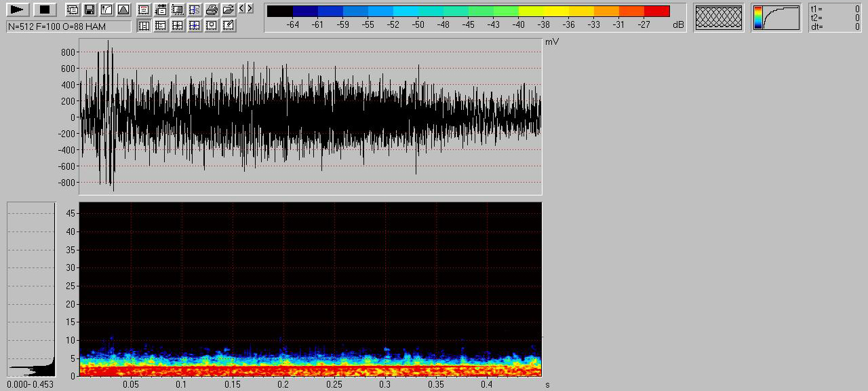Image resolution: width=868 pixels, height=391 pixels.
Task: Toggle the blue crosshair grid layout button
Action: point(195,26)
